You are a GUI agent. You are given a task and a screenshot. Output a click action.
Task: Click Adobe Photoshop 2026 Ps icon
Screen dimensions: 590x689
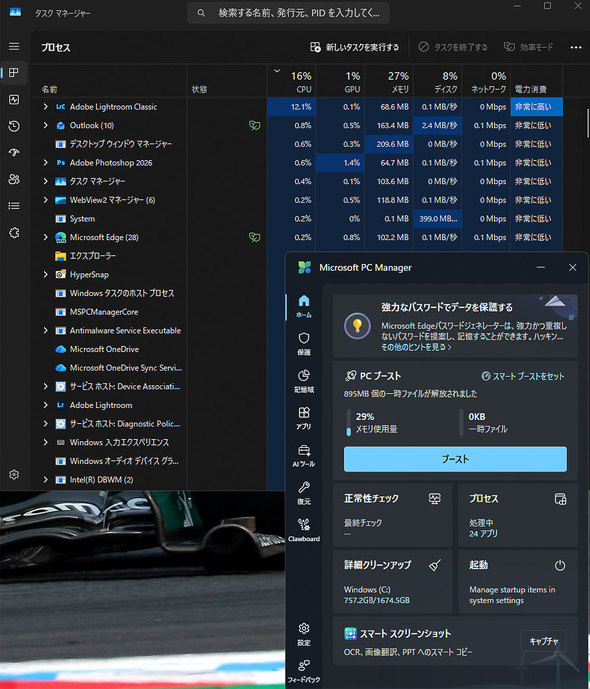pyautogui.click(x=61, y=163)
